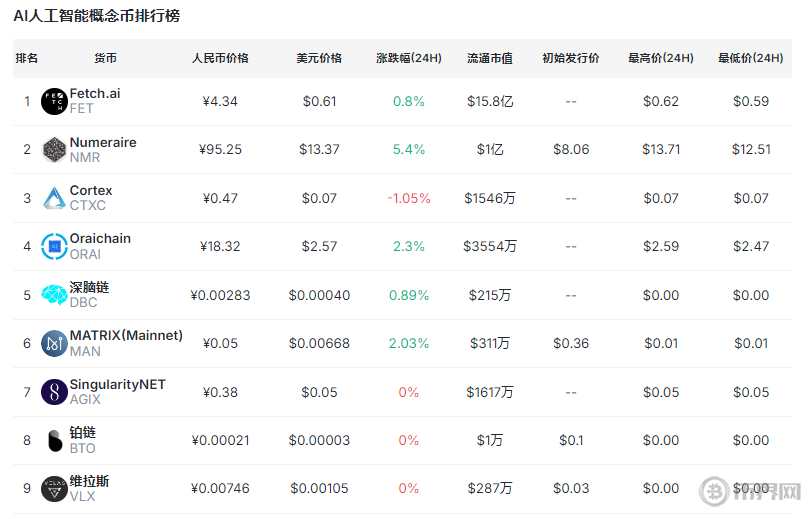Image resolution: width=812 pixels, height=519 pixels.
Task: Click the 铂链 BTO logo icon
Action: pyautogui.click(x=54, y=440)
